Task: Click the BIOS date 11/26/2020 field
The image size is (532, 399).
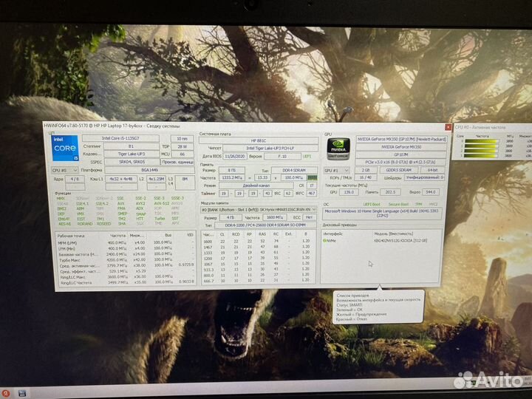Action: pyautogui.click(x=235, y=157)
